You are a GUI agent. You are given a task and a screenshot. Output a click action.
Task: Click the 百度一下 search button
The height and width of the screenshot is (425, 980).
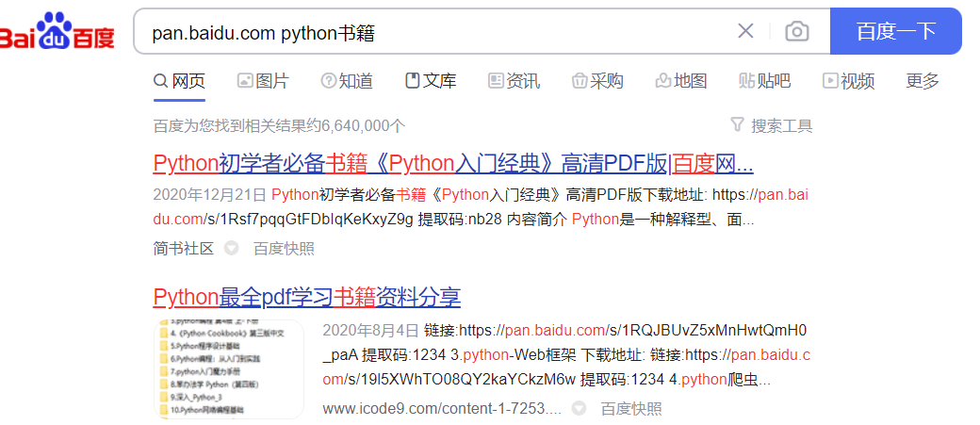pyautogui.click(x=895, y=31)
